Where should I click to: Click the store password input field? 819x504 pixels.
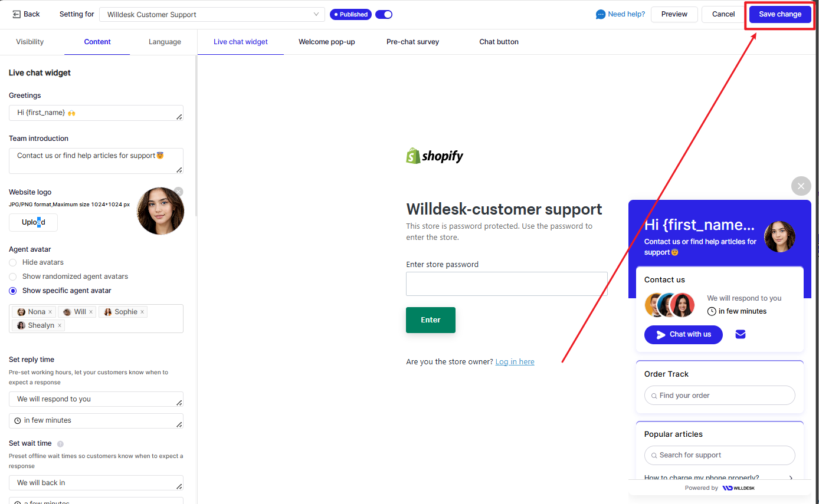point(507,284)
